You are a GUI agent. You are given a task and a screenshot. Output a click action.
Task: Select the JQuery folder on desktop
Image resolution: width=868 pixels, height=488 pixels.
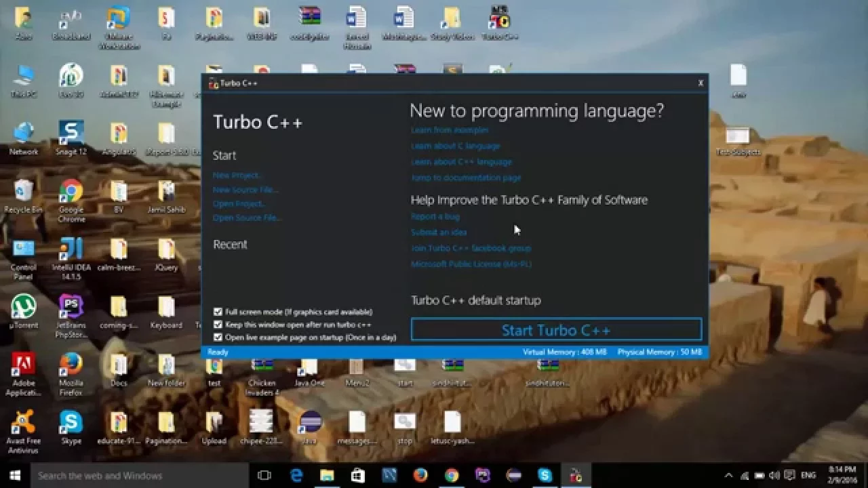[x=166, y=254]
